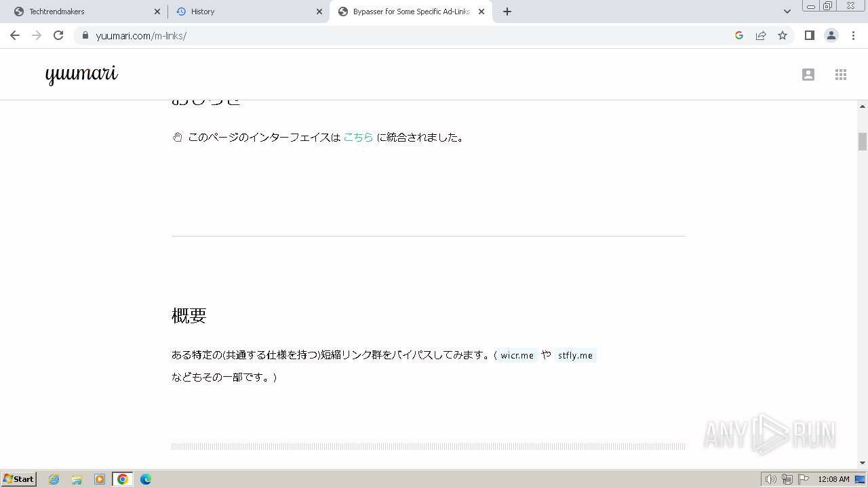The image size is (868, 488).
Task: Open the Chrome profile avatar
Action: [x=831, y=35]
